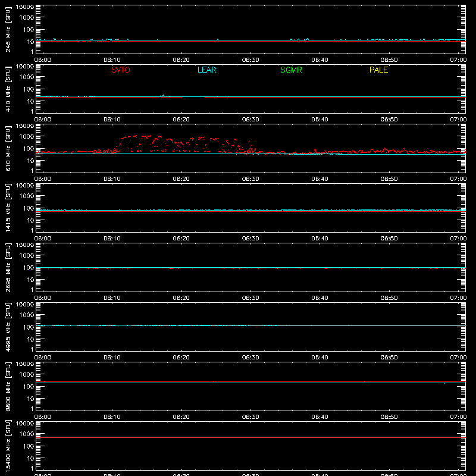Select the 1415 MHz [SFU] axis title
The height and width of the screenshot is (476, 476).
point(8,208)
